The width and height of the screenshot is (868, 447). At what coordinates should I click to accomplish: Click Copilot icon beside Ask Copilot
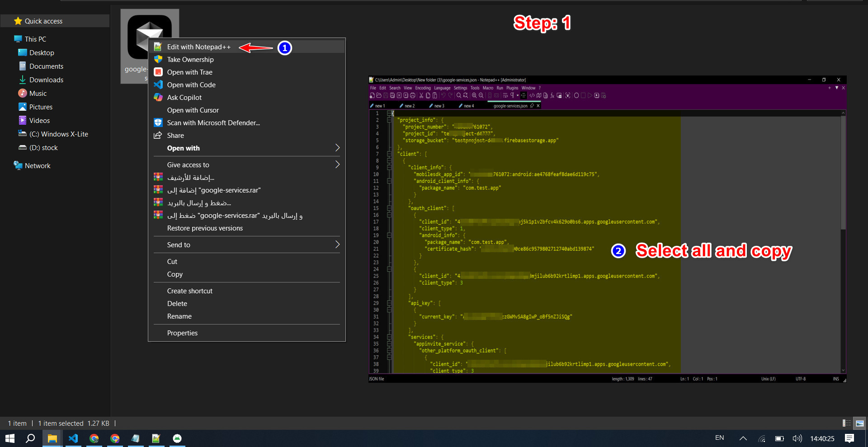158,98
